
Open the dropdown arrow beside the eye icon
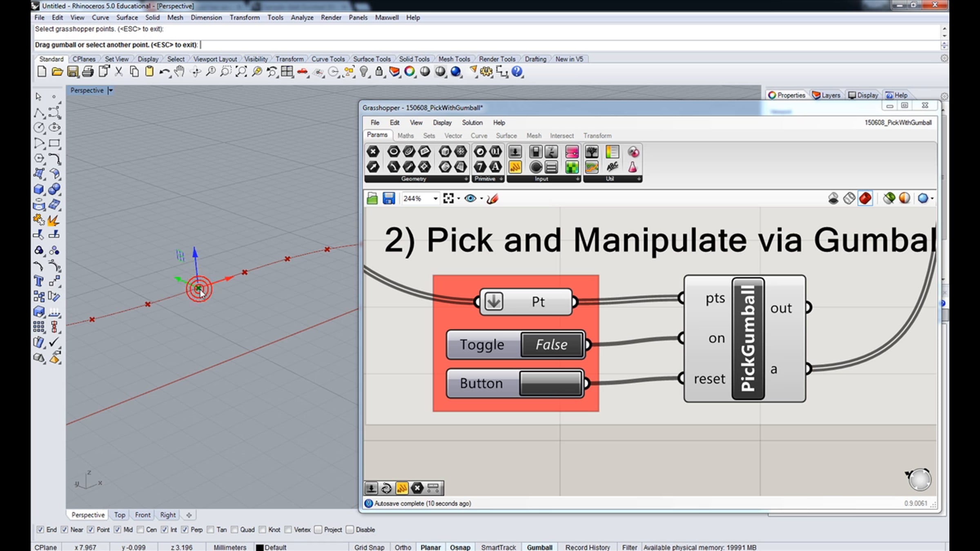pyautogui.click(x=481, y=199)
